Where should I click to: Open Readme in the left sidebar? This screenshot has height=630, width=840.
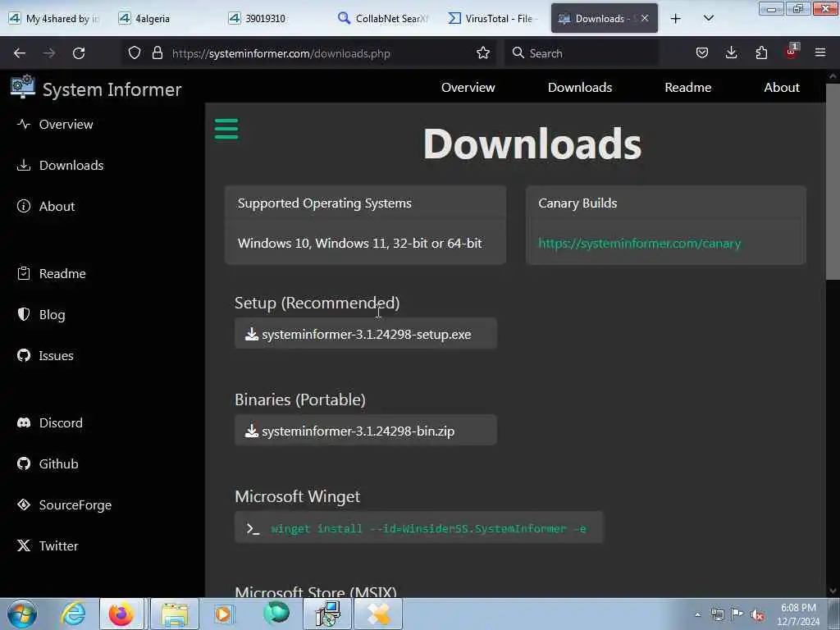click(52, 273)
